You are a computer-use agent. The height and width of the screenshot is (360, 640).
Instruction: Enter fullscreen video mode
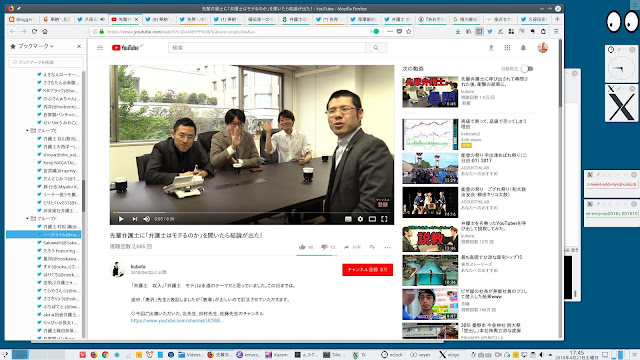[x=384, y=219]
